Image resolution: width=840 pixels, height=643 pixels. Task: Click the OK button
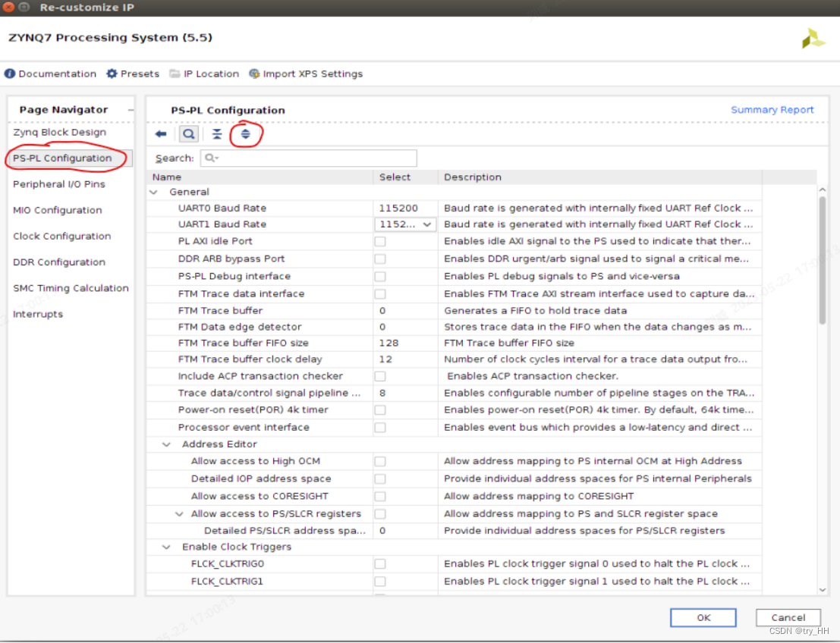(703, 618)
